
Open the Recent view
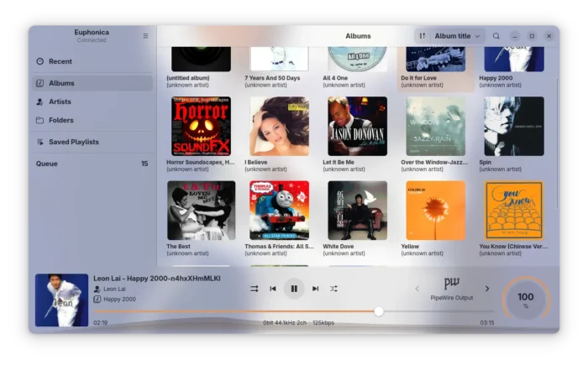pos(92,61)
